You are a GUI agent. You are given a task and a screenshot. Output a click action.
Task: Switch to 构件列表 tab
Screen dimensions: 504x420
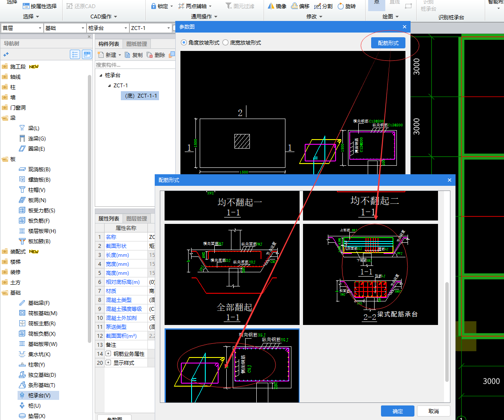(109, 44)
